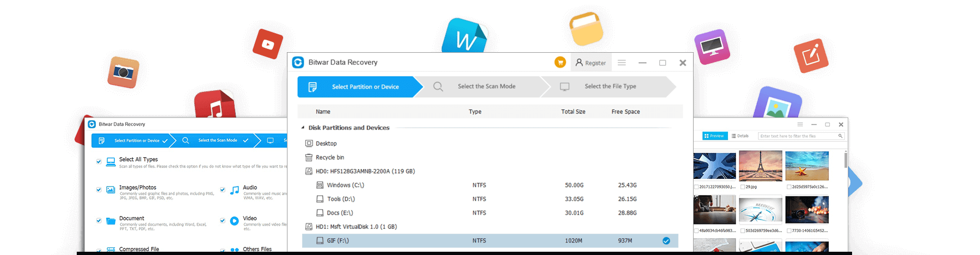
Task: Click the monitor icon in the Select the File Type step
Action: (565, 86)
